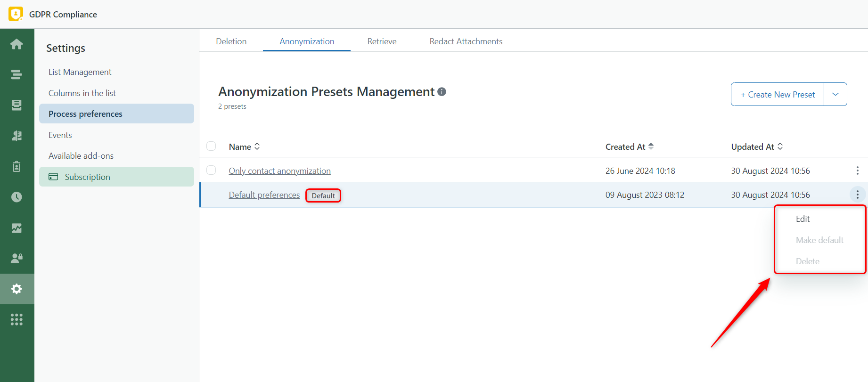Open the inbox tray icon in sidebar
This screenshot has height=382, width=868.
(x=16, y=105)
